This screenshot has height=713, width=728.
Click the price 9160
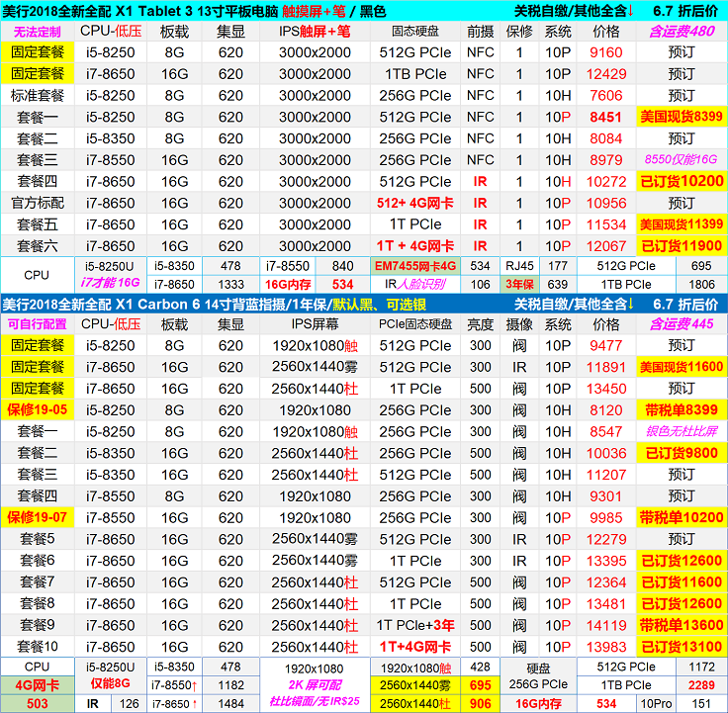(606, 52)
